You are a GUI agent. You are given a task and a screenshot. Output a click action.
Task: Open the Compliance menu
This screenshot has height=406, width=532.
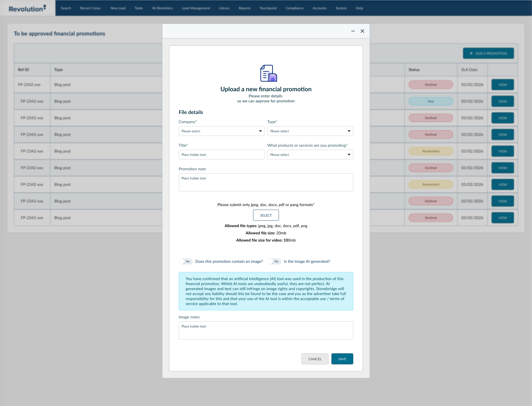tap(294, 8)
